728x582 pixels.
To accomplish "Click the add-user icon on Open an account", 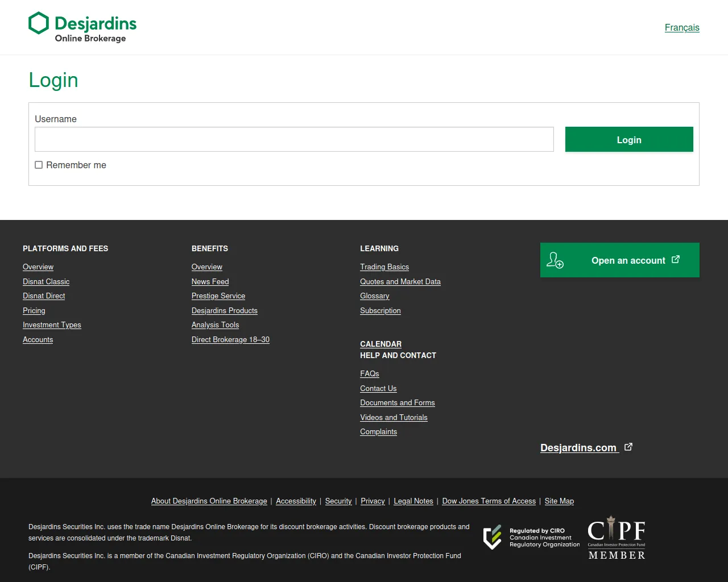I will (555, 260).
